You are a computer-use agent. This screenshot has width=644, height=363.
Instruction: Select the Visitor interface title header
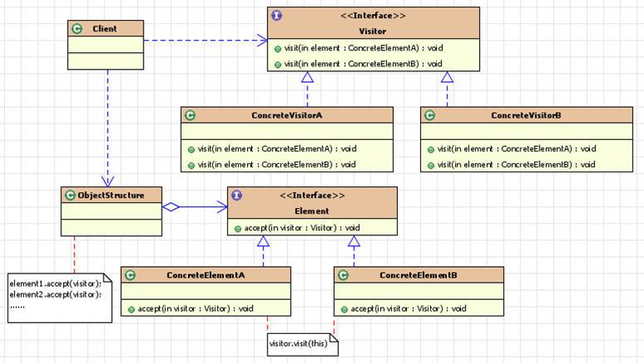pyautogui.click(x=373, y=23)
